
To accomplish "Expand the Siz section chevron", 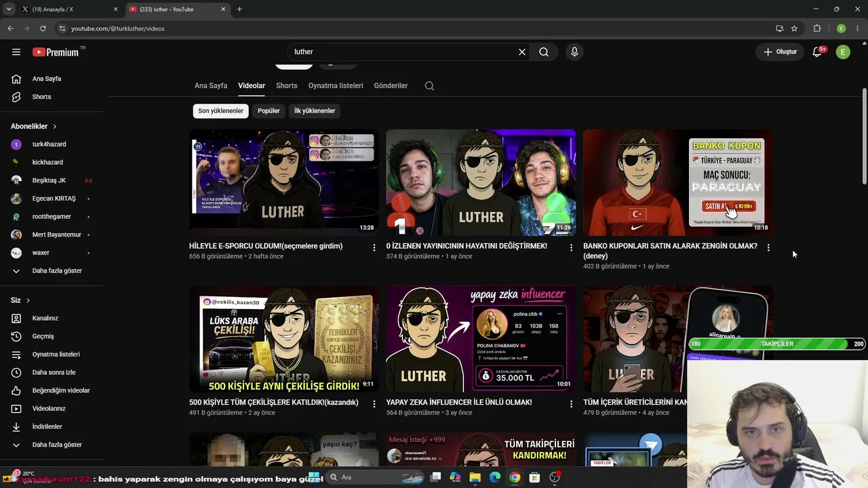I will coord(28,300).
